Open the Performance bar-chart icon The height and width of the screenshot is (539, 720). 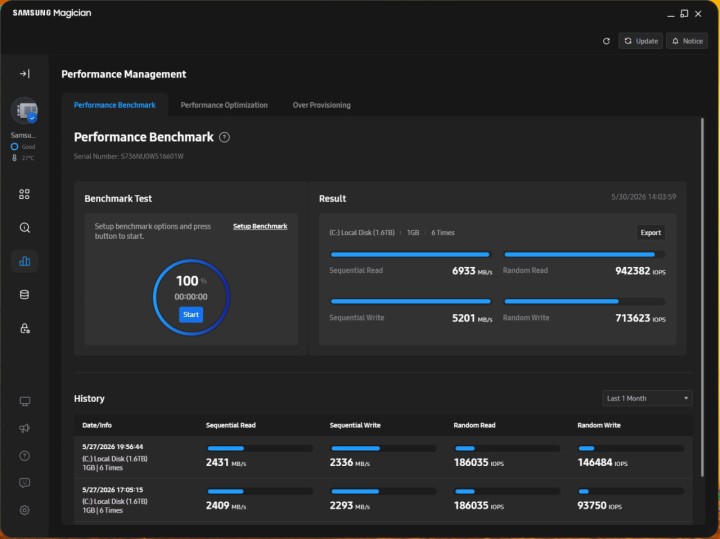(x=24, y=261)
